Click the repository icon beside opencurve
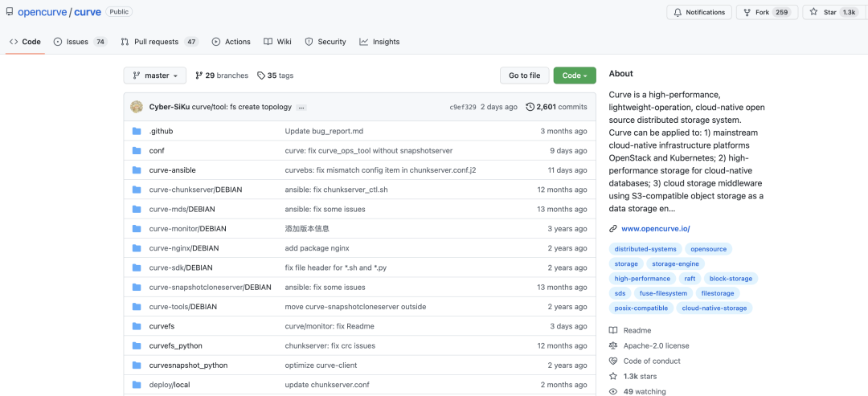868x396 pixels. click(x=10, y=11)
